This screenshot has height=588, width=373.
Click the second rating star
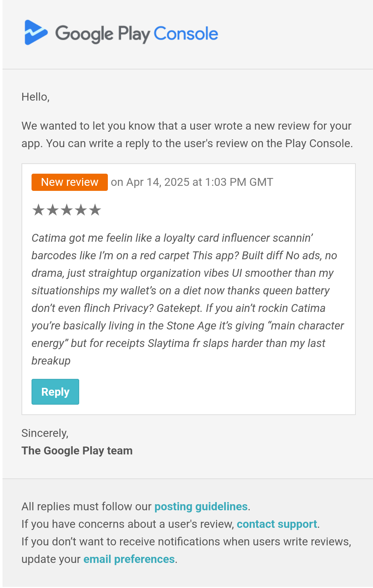coord(53,210)
